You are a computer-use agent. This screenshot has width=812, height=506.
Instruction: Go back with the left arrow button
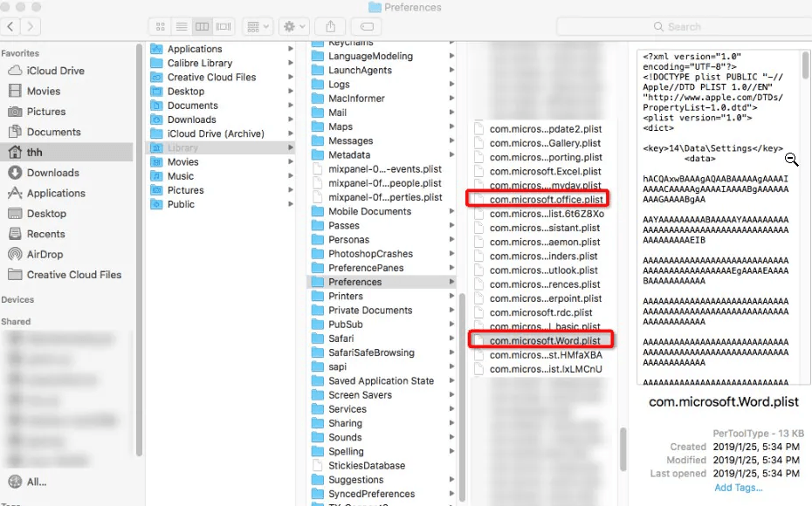coord(10,26)
